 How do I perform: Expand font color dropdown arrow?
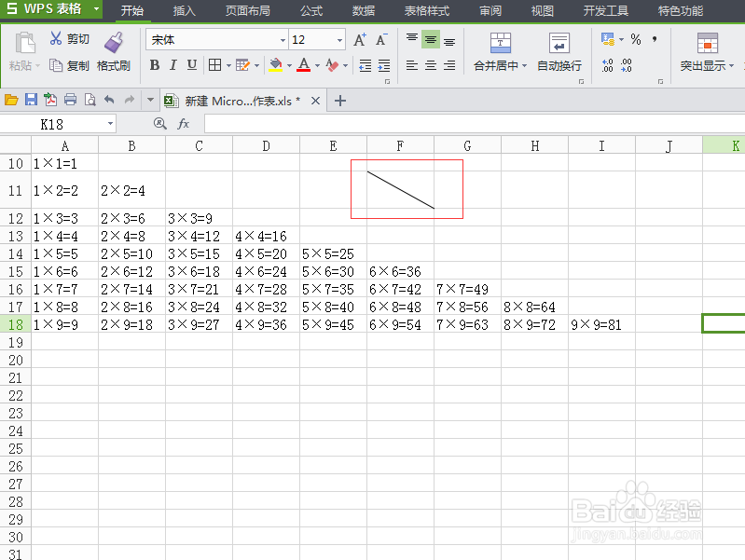point(317,65)
